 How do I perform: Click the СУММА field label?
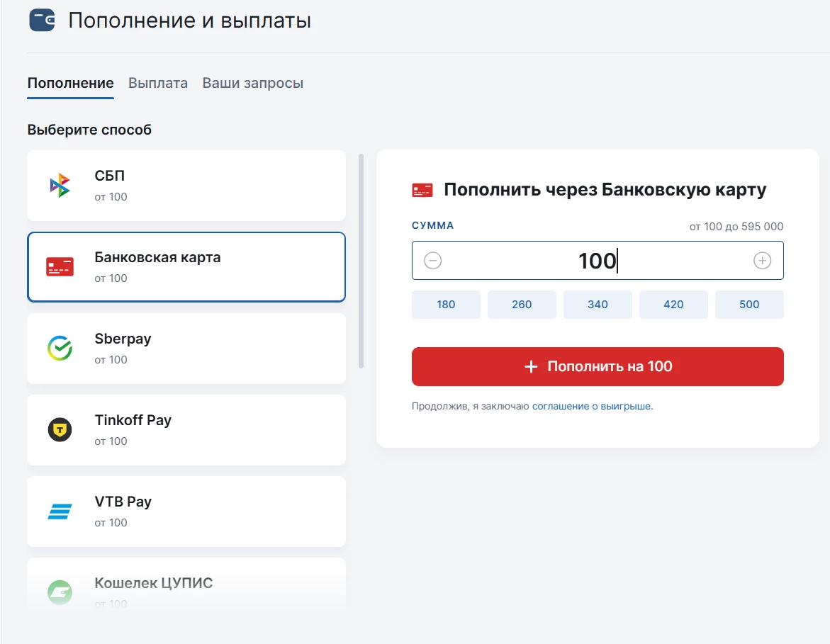433,225
